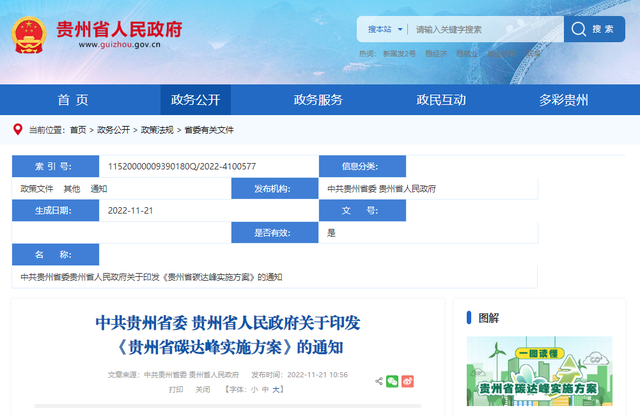Screen dimensions: 640x415
Task: Click the national emblem logo
Action: (31, 34)
